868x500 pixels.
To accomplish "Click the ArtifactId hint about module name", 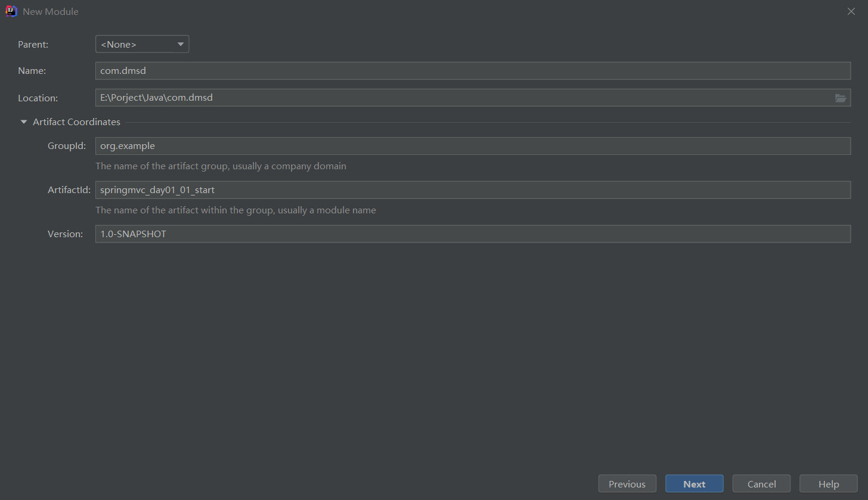I will click(235, 210).
